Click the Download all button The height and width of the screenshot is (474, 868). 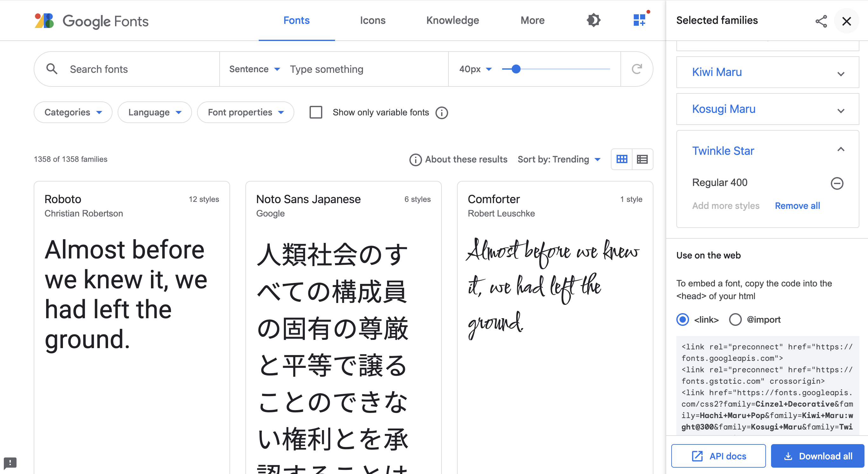(x=817, y=456)
